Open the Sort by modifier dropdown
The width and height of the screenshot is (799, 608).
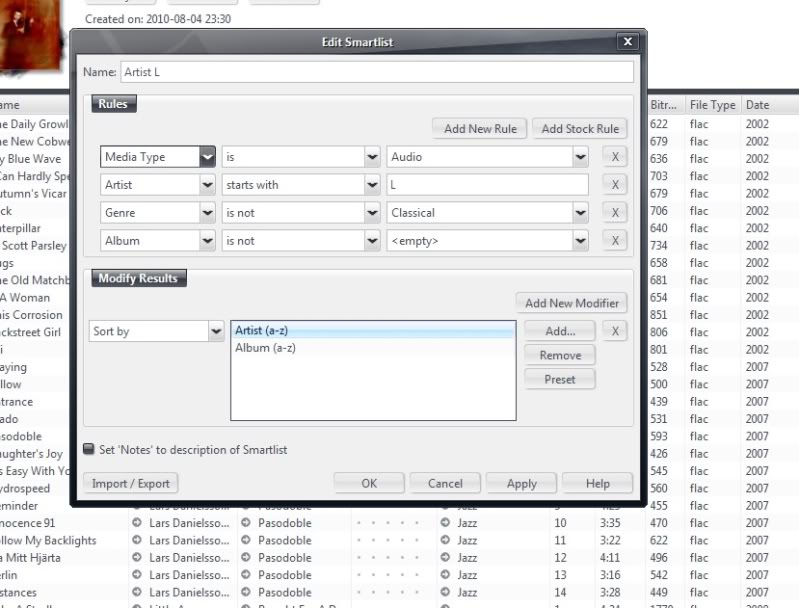click(x=216, y=331)
